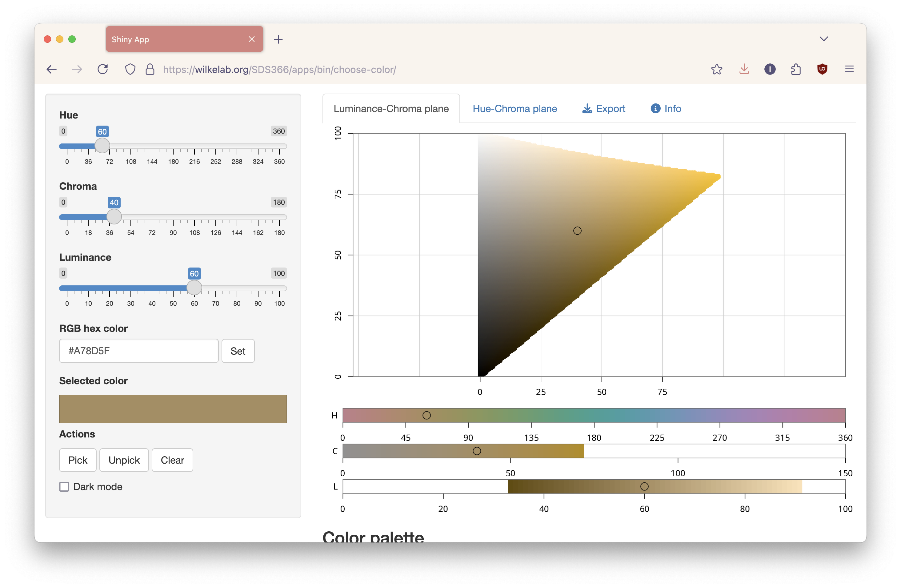Open the site security padlock icon
The height and width of the screenshot is (588, 901).
point(150,69)
